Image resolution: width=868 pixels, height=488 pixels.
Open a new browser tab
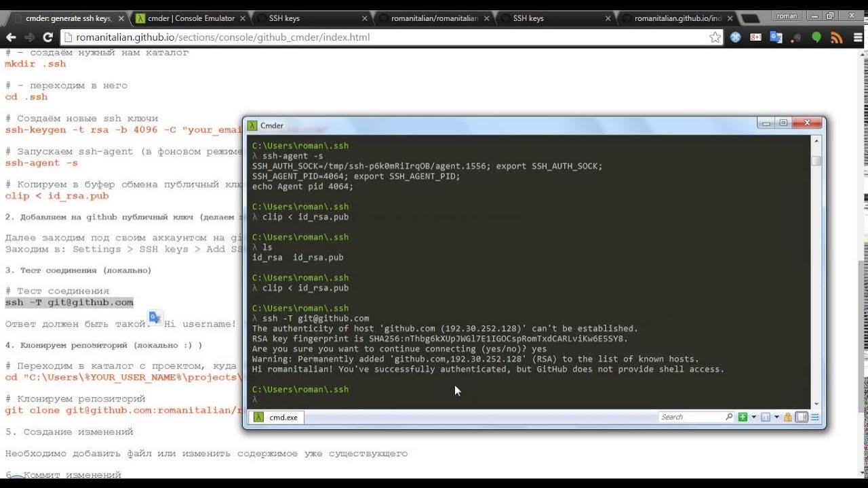pos(750,18)
